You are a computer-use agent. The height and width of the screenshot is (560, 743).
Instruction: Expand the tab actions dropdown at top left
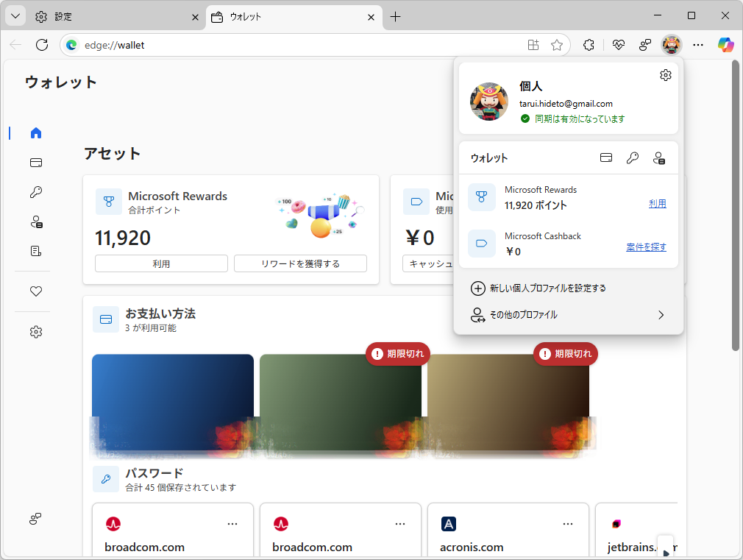click(x=15, y=15)
